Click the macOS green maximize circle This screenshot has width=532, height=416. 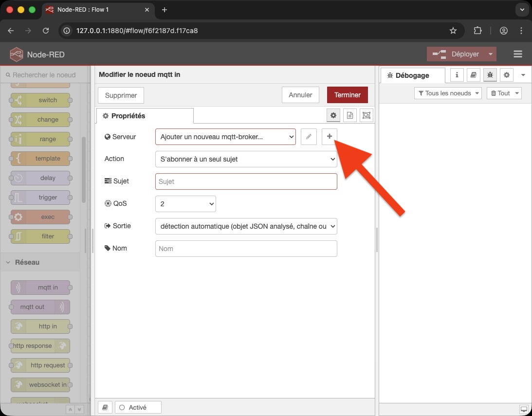coord(31,9)
